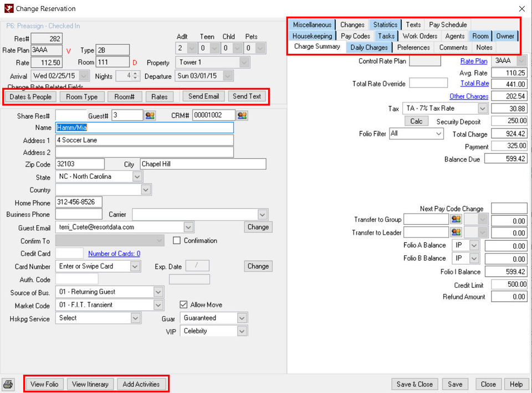Open the Market Code dropdown
The height and width of the screenshot is (393, 532).
(x=158, y=305)
